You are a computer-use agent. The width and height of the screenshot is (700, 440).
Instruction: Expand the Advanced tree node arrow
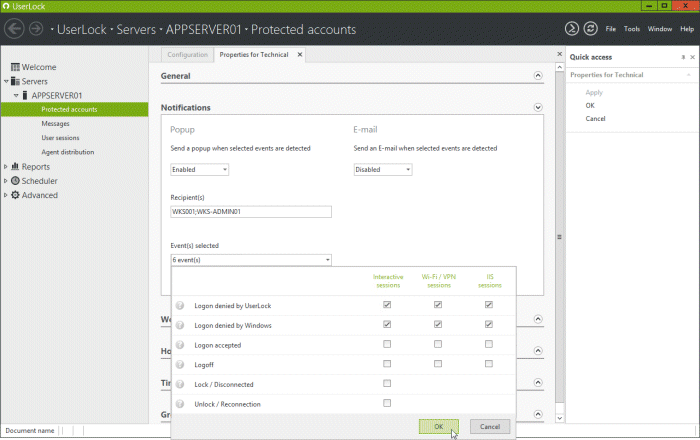click(5, 195)
